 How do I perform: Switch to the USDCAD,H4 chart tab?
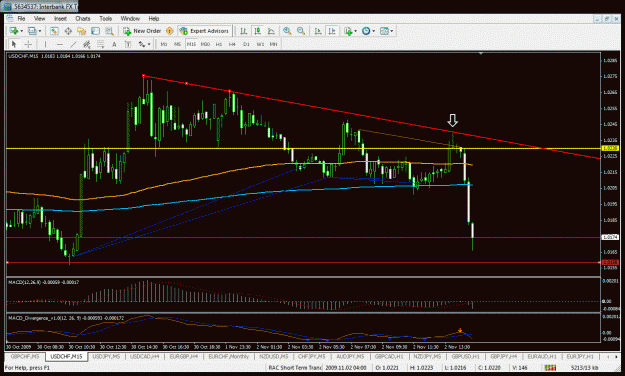(145, 356)
